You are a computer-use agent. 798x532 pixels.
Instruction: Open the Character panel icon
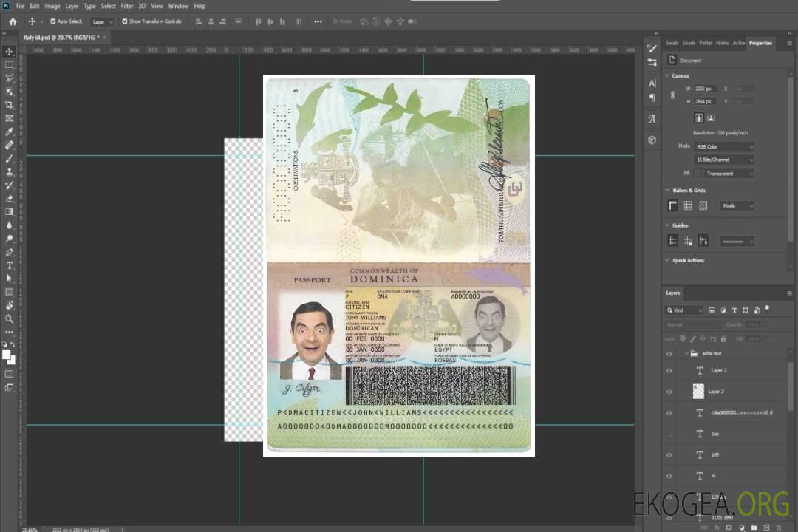(x=652, y=83)
